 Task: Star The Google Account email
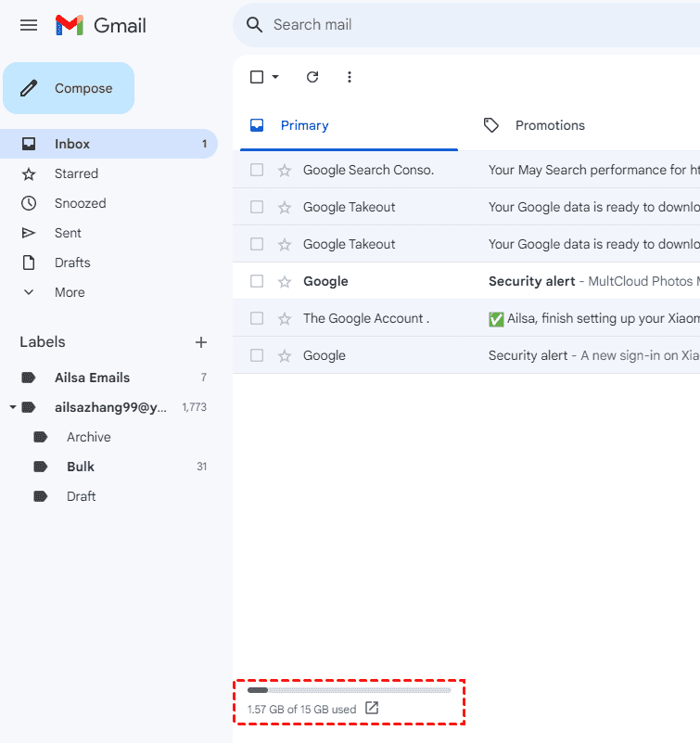tap(284, 318)
